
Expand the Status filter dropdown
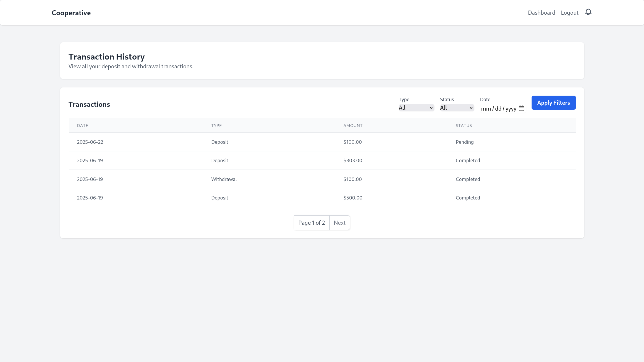pyautogui.click(x=457, y=108)
